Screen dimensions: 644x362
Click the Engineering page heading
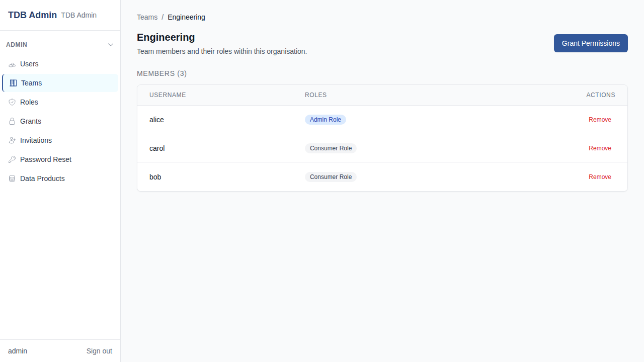[166, 37]
